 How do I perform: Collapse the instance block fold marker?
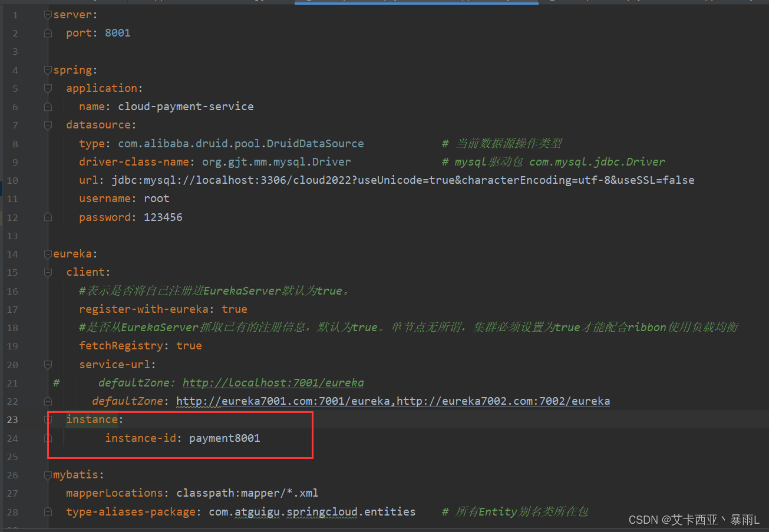[x=48, y=419]
